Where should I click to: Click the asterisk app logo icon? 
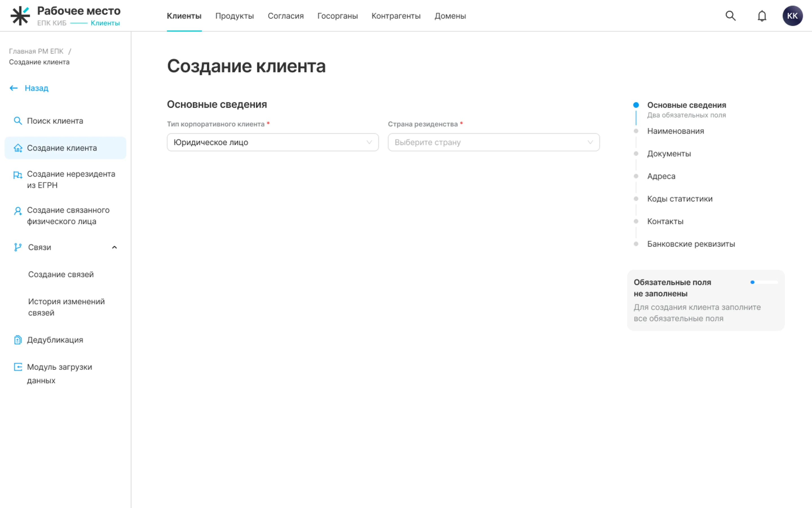click(x=20, y=16)
